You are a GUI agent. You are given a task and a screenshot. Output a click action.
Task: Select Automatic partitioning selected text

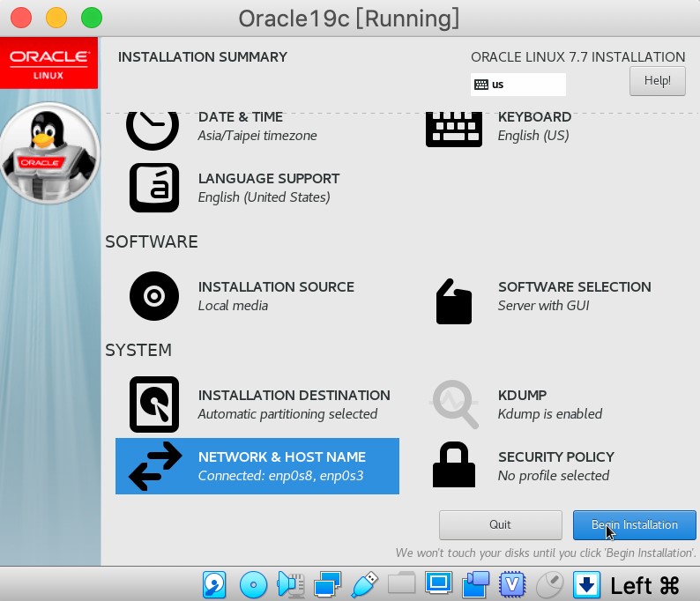point(287,414)
